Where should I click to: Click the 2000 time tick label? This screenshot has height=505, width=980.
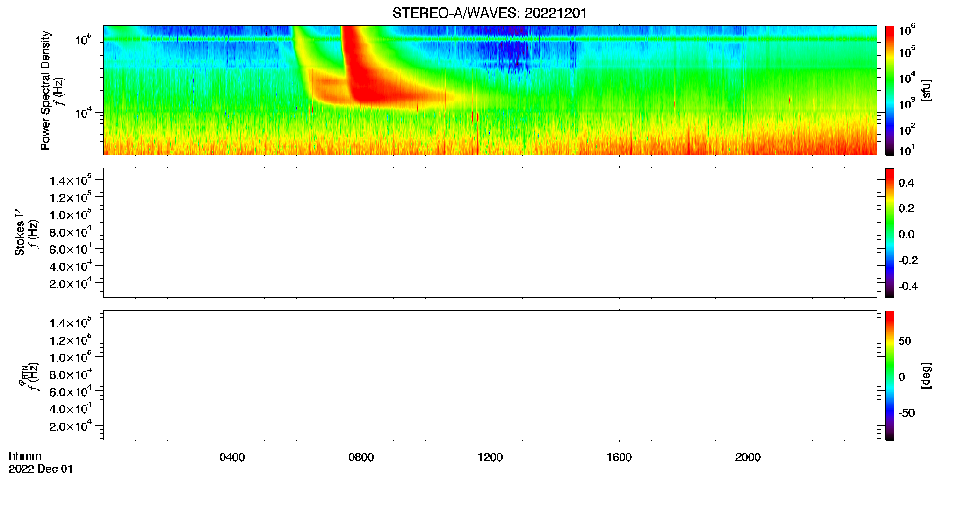pos(748,457)
